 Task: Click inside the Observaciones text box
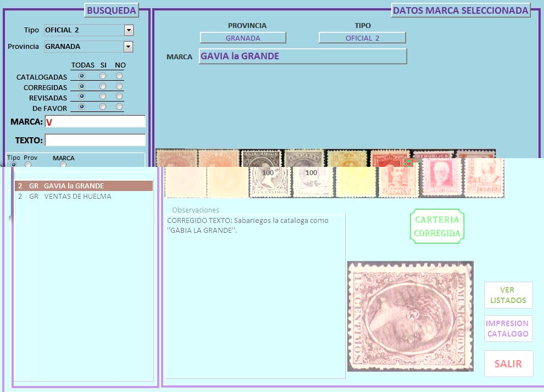[256, 296]
